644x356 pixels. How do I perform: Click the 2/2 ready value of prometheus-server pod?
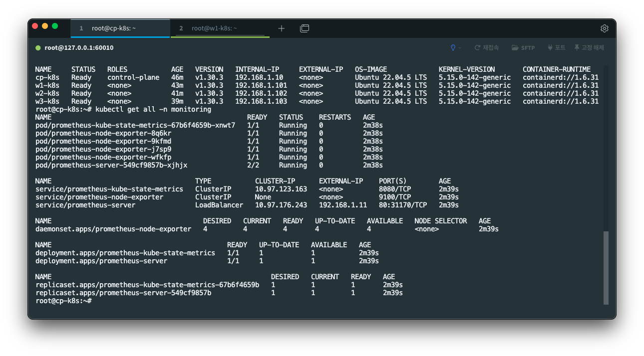(253, 165)
